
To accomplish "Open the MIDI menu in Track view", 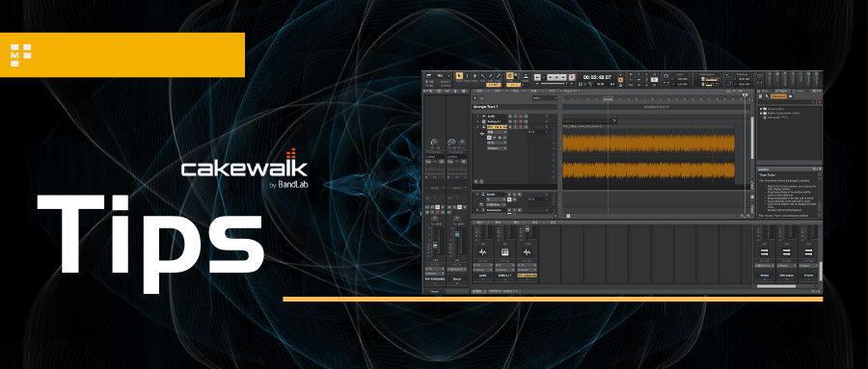I will pyautogui.click(x=555, y=92).
